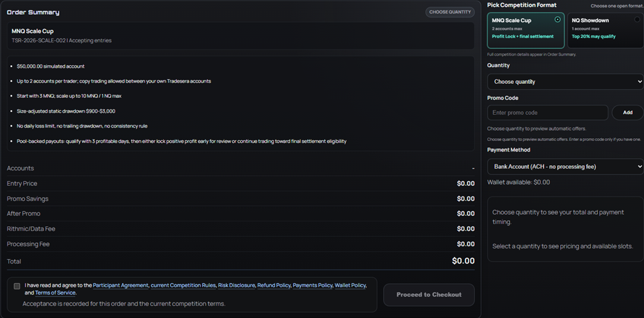The image size is (644, 318).
Task: Click the CHOOSE QUANTITY badge
Action: coord(450,12)
